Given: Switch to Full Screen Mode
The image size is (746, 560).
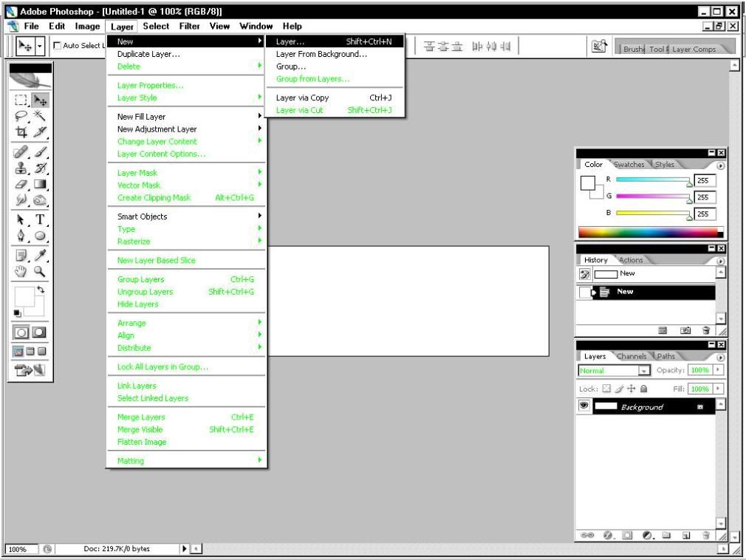Looking at the screenshot, I should tap(42, 352).
